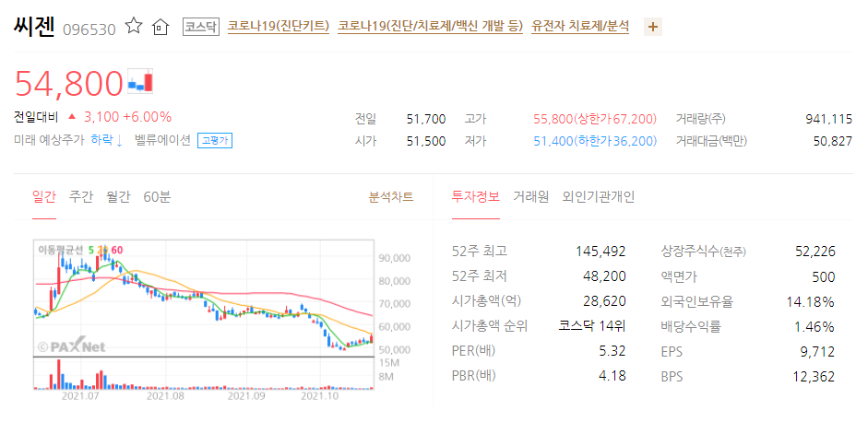Viewport: 868px width, 422px height.
Task: Click the 저가 value 51,400(하한가36,200)
Action: click(595, 141)
